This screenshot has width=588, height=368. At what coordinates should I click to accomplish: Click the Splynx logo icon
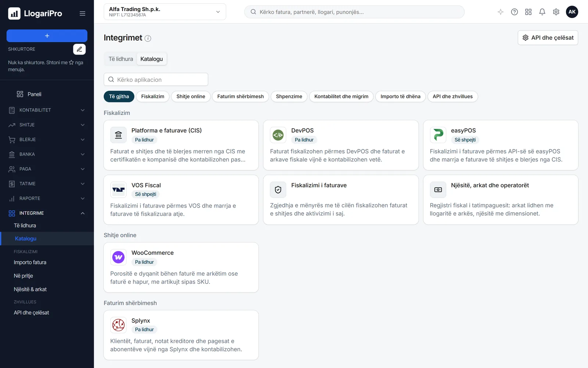pos(118,325)
